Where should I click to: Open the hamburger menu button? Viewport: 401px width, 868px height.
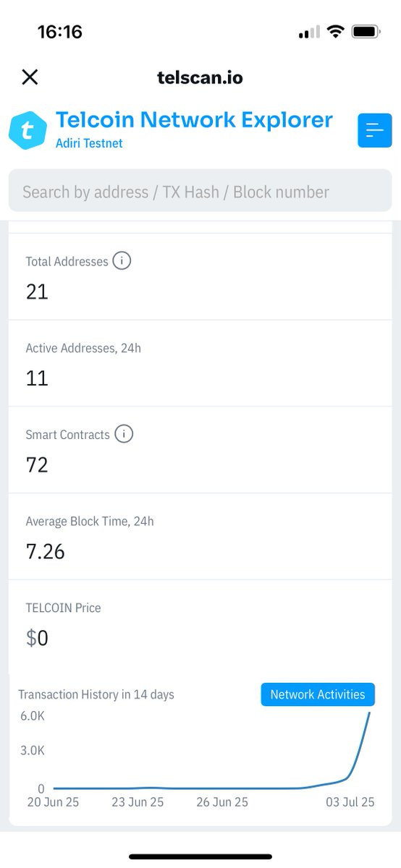(x=375, y=130)
